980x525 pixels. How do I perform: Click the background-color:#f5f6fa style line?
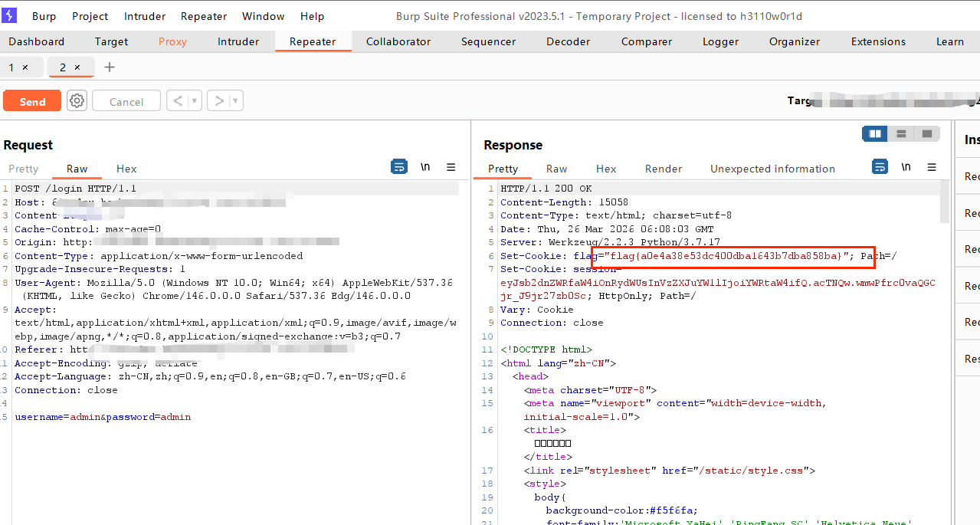[621, 510]
